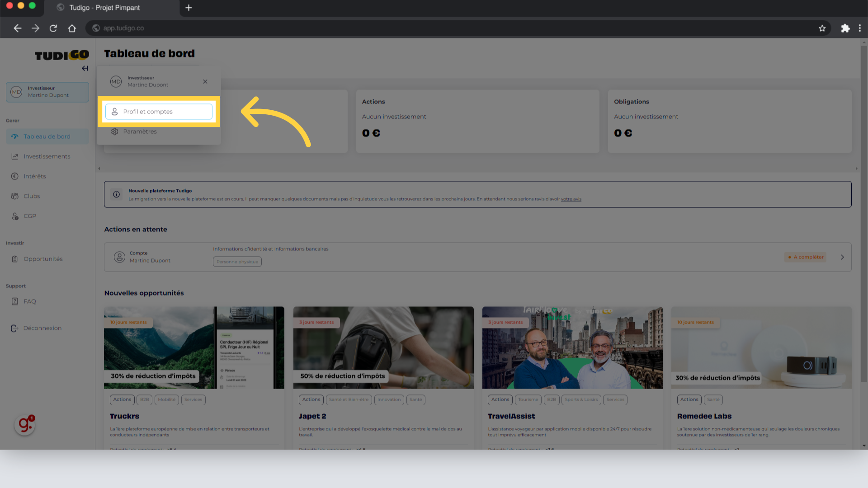Click the MD avatar in the profile popup
Image resolution: width=868 pixels, height=488 pixels.
pos(116,81)
